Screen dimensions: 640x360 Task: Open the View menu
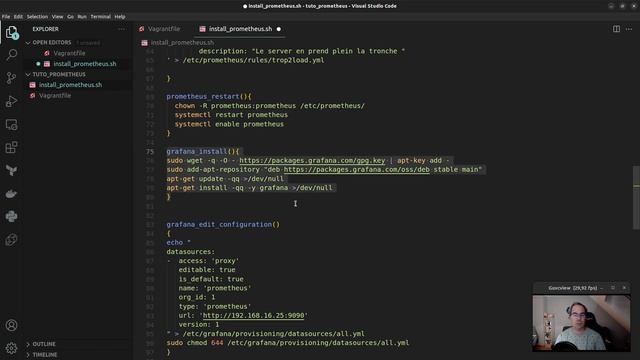click(58, 17)
